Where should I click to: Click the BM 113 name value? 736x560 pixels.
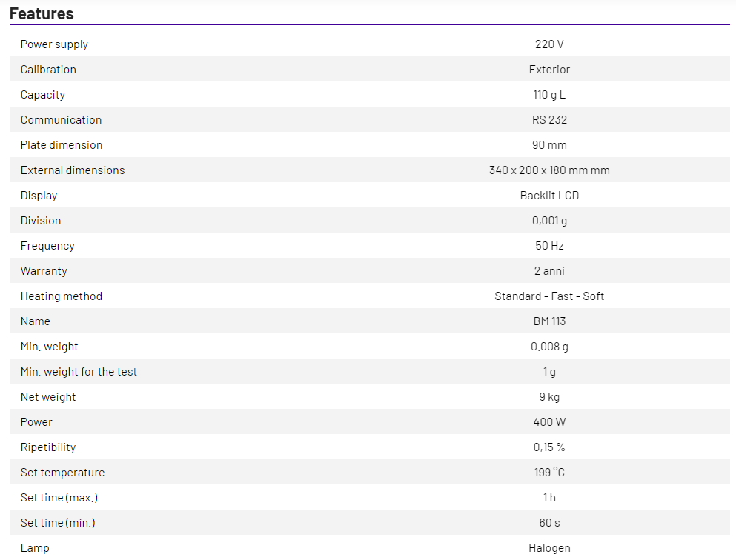click(549, 321)
